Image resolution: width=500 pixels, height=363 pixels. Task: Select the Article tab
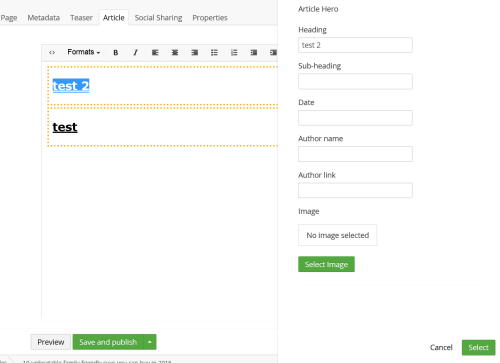[114, 18]
